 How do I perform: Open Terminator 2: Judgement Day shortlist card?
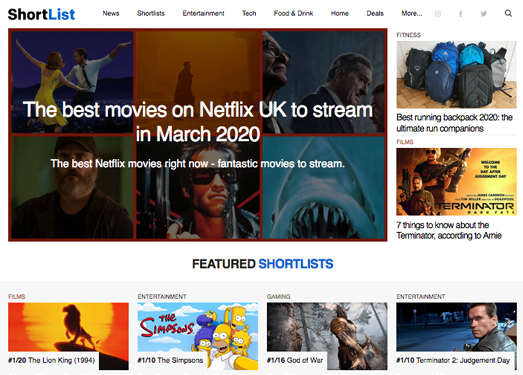[456, 336]
